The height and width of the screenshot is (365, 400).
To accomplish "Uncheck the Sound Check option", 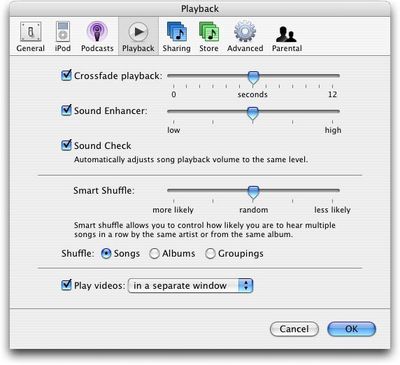I will pyautogui.click(x=66, y=145).
